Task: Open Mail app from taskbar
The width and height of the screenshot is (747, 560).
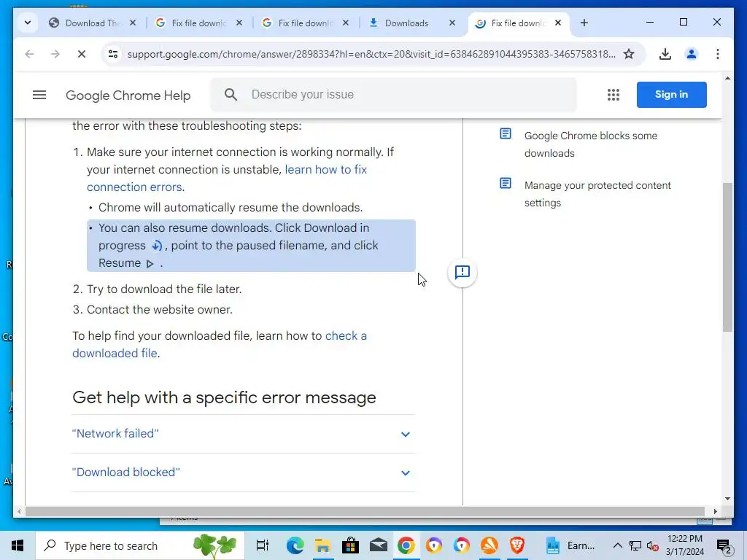Action: 379,545
